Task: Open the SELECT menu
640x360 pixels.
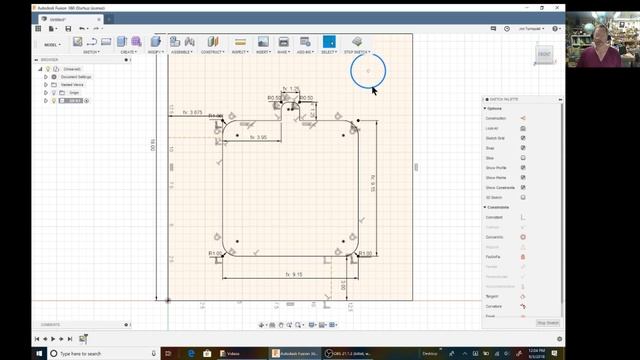Action: pos(329,52)
